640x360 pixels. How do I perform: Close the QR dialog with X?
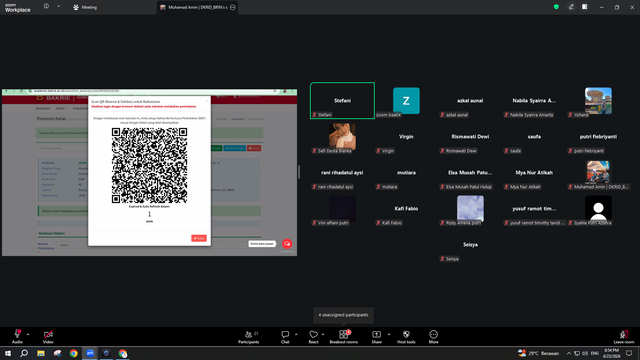206,101
